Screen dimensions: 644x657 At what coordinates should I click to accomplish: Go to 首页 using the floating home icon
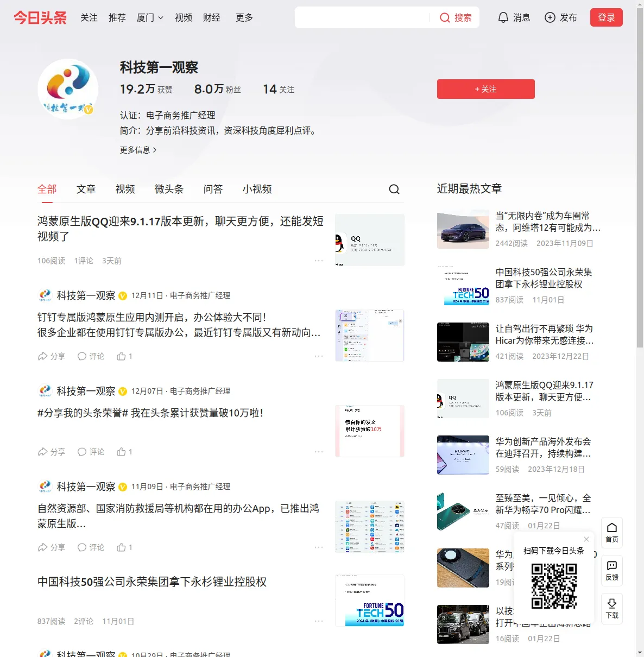(612, 533)
